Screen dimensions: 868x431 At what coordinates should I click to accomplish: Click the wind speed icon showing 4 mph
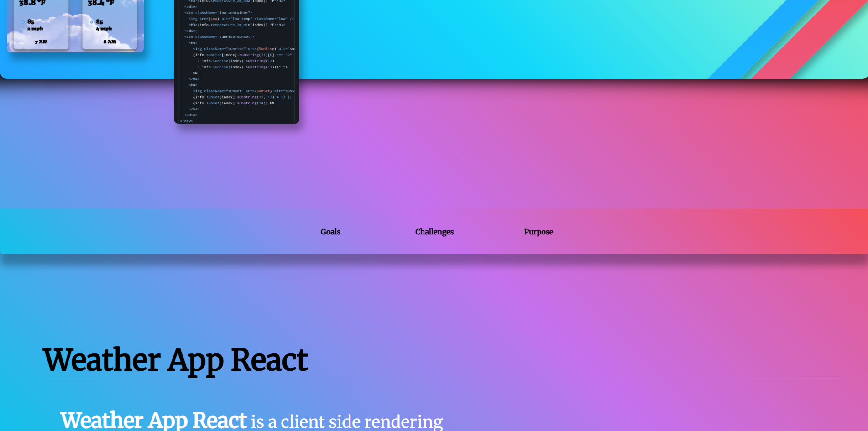pos(93,28)
